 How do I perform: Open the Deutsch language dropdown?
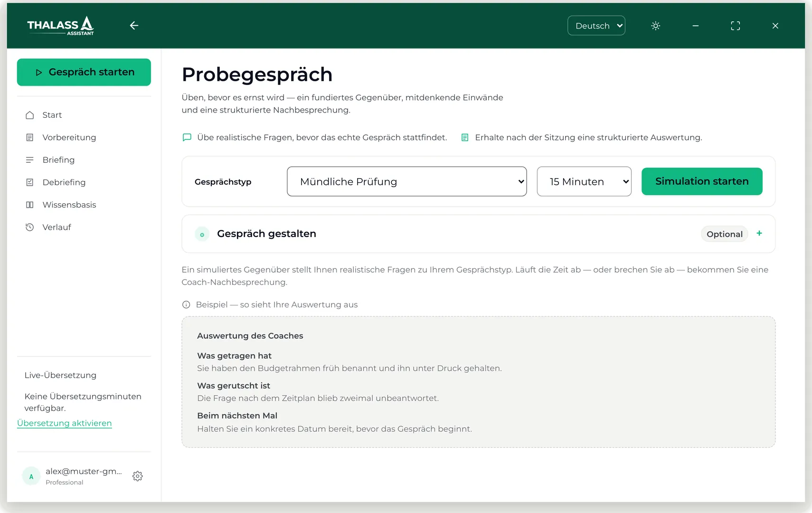pos(596,26)
